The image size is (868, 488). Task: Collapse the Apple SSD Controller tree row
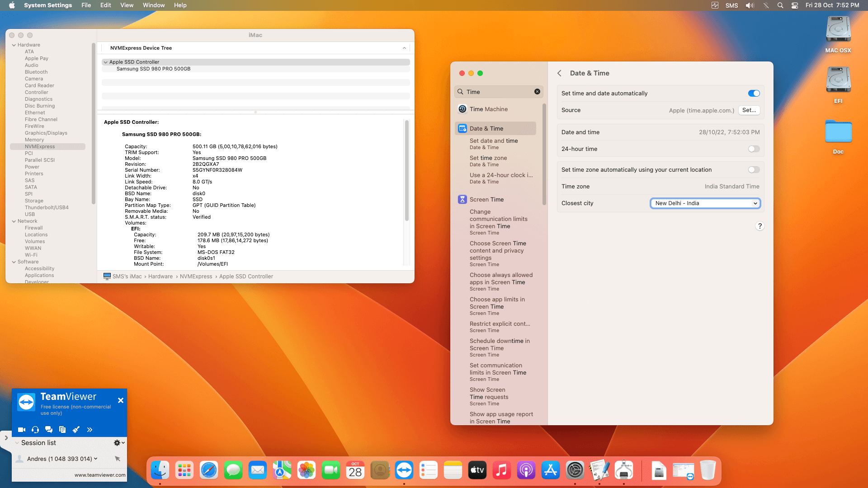point(105,62)
